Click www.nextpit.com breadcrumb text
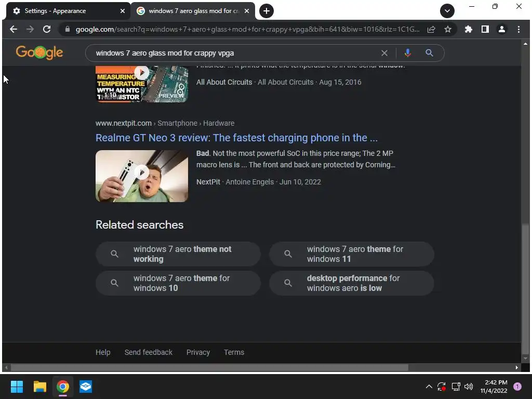Screen dimensions: 532x399 click(124, 123)
